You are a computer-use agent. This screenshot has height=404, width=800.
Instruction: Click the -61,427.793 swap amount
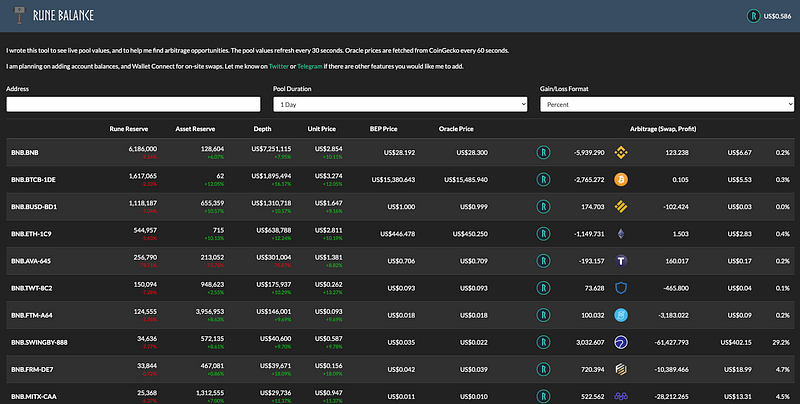671,342
